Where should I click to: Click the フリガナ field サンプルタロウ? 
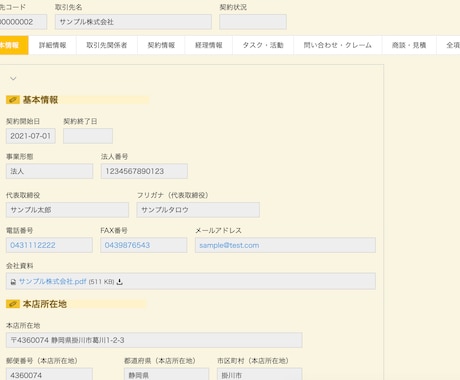coord(198,210)
